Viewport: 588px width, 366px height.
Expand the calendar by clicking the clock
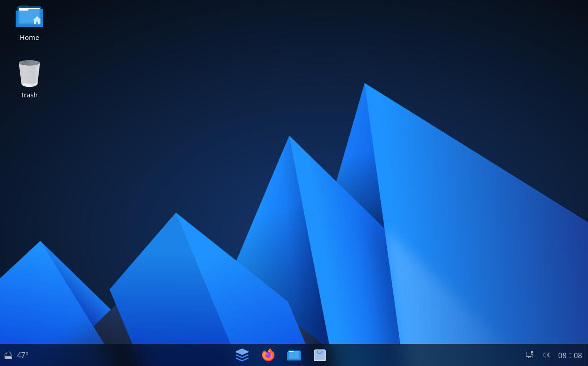point(571,355)
